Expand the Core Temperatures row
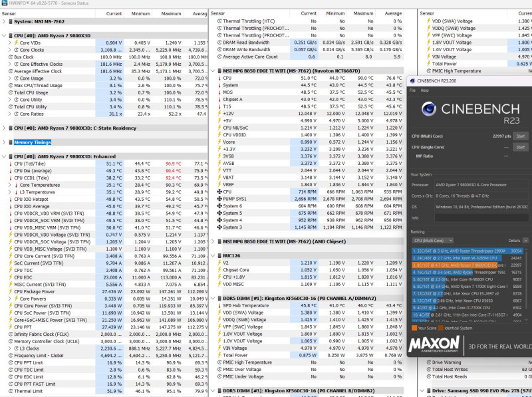532x397 pixels. (9, 185)
